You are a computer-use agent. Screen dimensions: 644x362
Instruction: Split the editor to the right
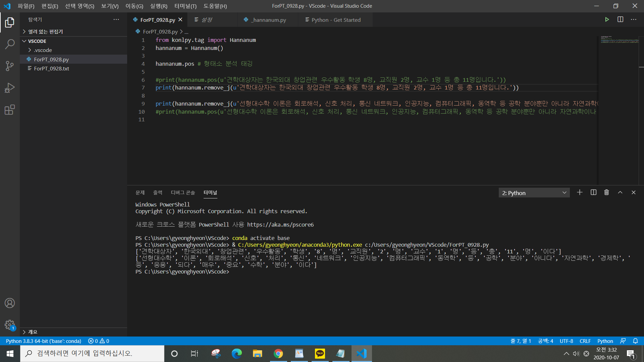pyautogui.click(x=620, y=19)
